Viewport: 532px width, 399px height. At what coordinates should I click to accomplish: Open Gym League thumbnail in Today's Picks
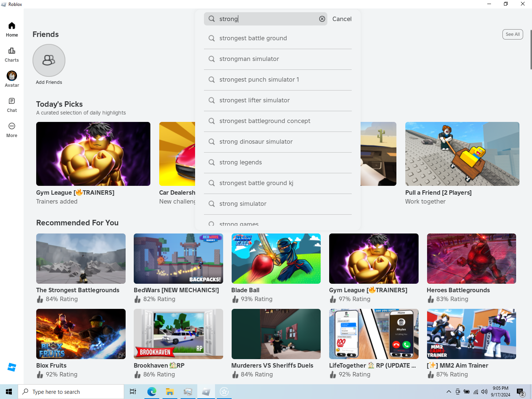coord(93,154)
